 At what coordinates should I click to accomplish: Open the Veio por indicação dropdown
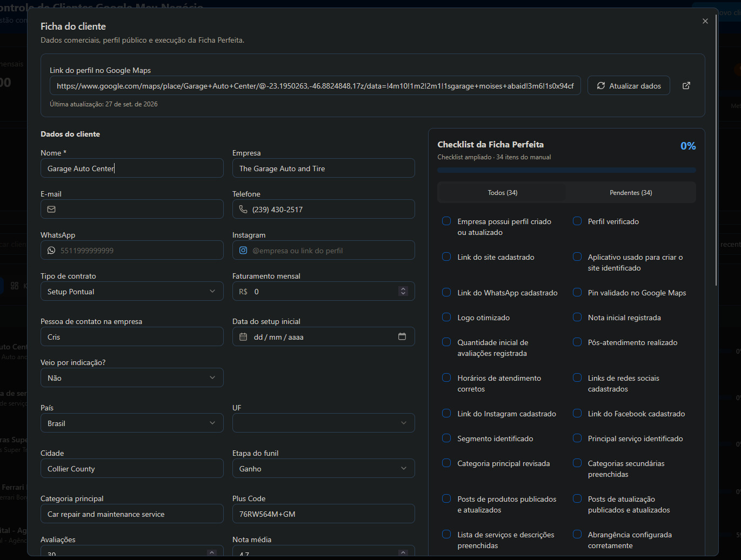point(132,377)
